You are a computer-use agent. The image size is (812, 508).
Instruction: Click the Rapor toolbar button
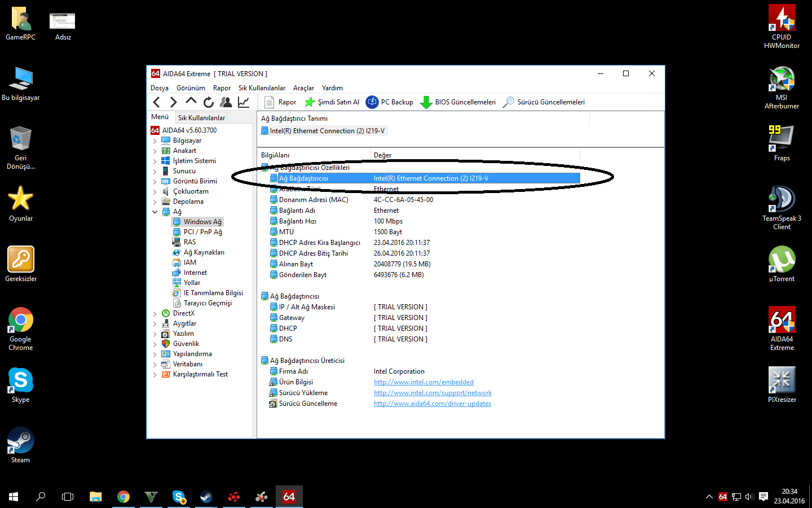pyautogui.click(x=280, y=102)
